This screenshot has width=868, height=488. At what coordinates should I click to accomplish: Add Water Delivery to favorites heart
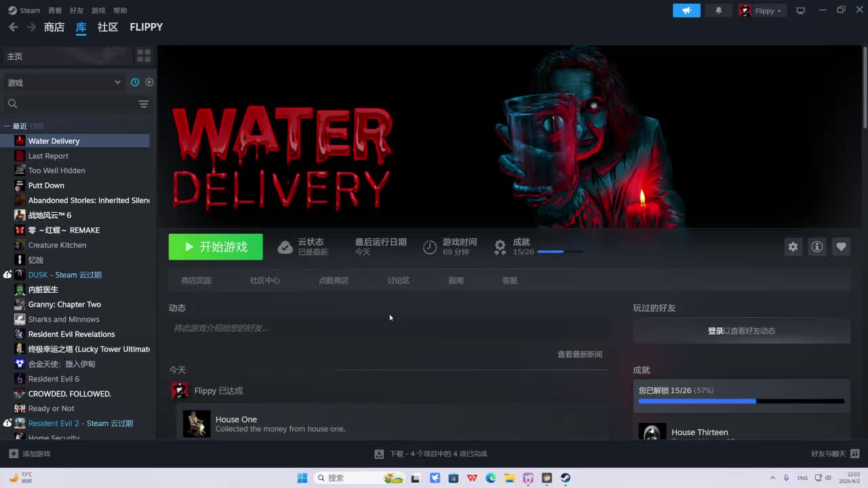841,247
